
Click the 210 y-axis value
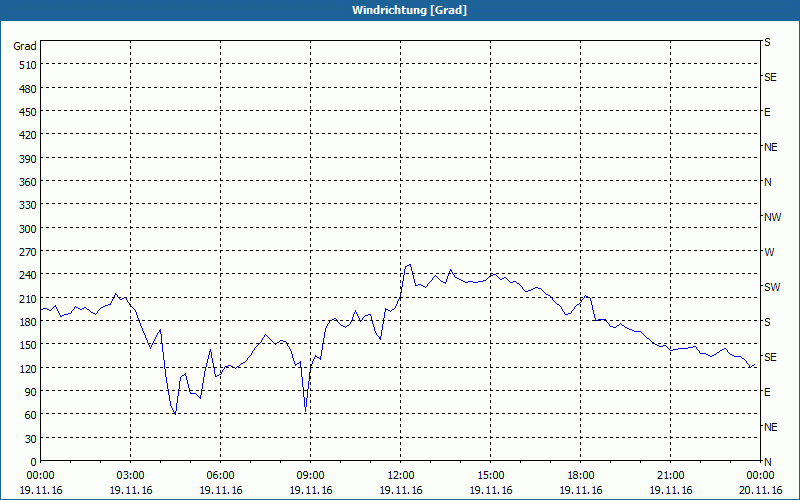[29, 299]
